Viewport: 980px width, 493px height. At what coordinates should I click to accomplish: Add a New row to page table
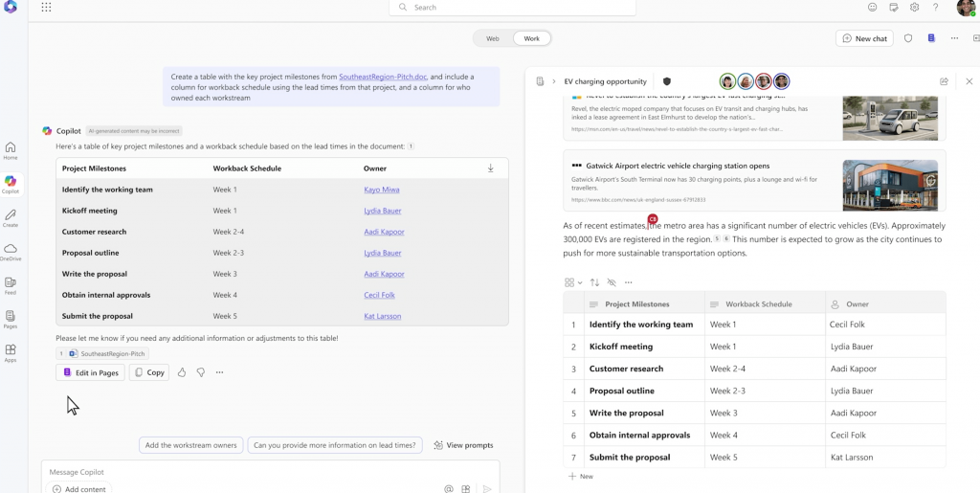tap(581, 476)
